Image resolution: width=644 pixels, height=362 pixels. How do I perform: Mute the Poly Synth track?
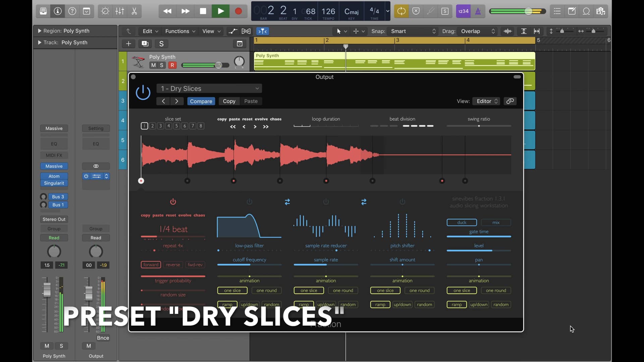click(x=153, y=65)
